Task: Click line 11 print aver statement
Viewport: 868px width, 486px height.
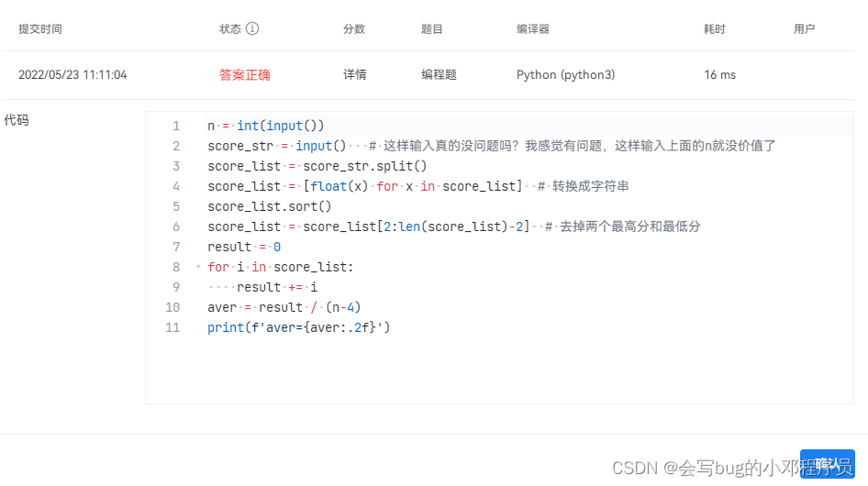Action: 299,327
